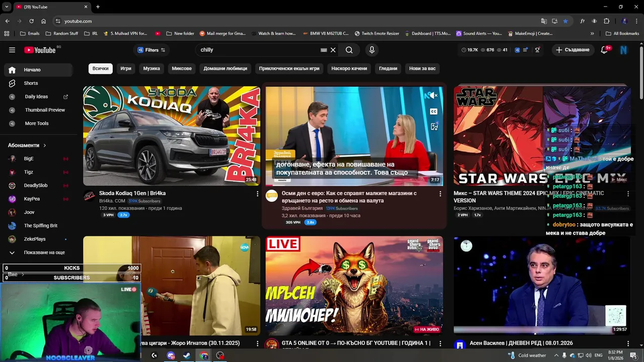Open the Здравей България channel avatar
Screen dimensions: 644x362
click(272, 196)
